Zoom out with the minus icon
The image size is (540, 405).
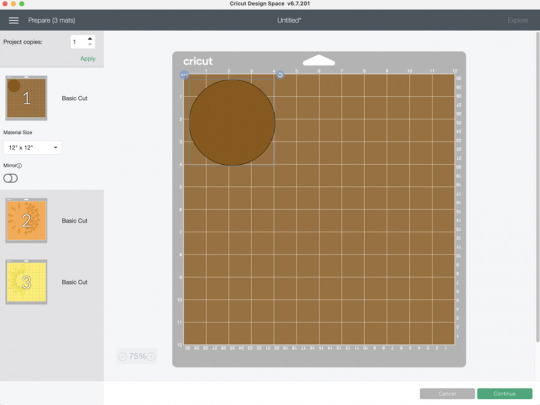tap(123, 357)
